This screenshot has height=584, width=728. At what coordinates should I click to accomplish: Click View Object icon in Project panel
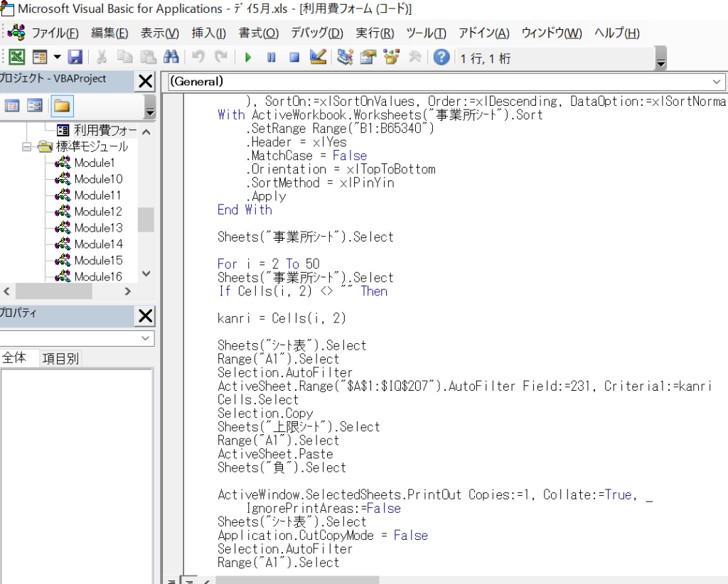coord(35,106)
